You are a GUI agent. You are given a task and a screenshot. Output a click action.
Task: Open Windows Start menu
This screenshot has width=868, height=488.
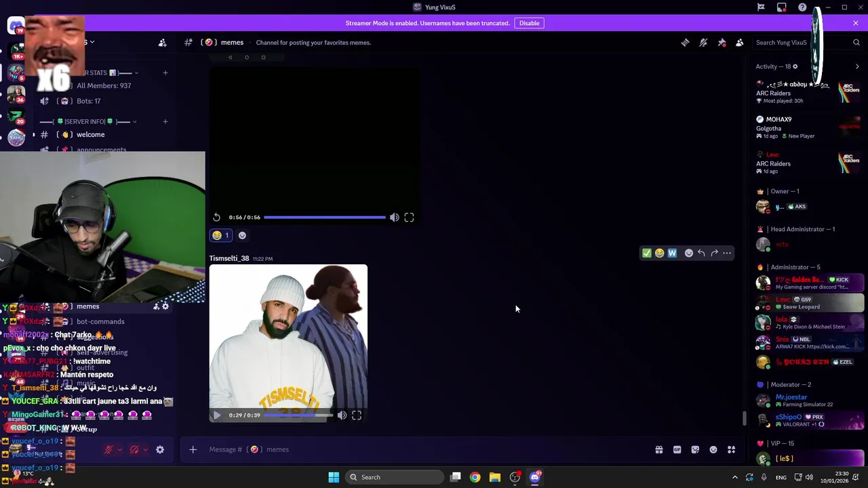tap(334, 477)
